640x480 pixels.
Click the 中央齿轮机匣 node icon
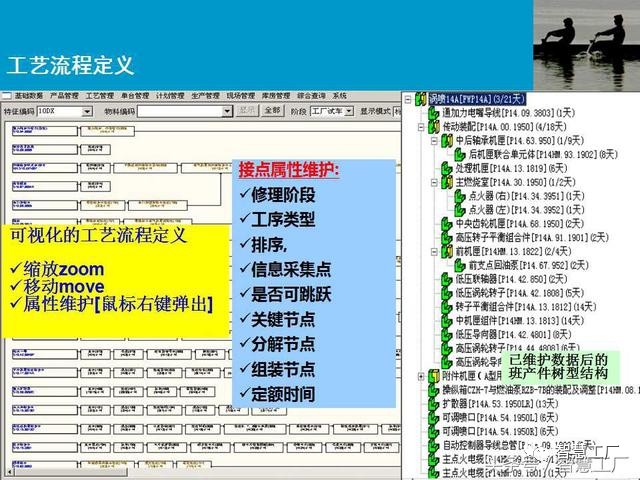coord(447,225)
